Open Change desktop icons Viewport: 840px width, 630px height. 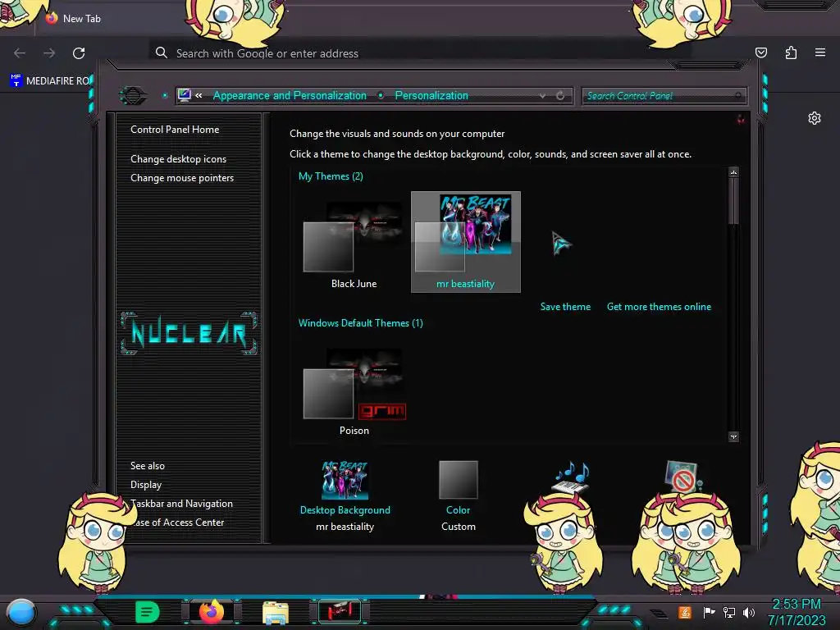(x=178, y=159)
